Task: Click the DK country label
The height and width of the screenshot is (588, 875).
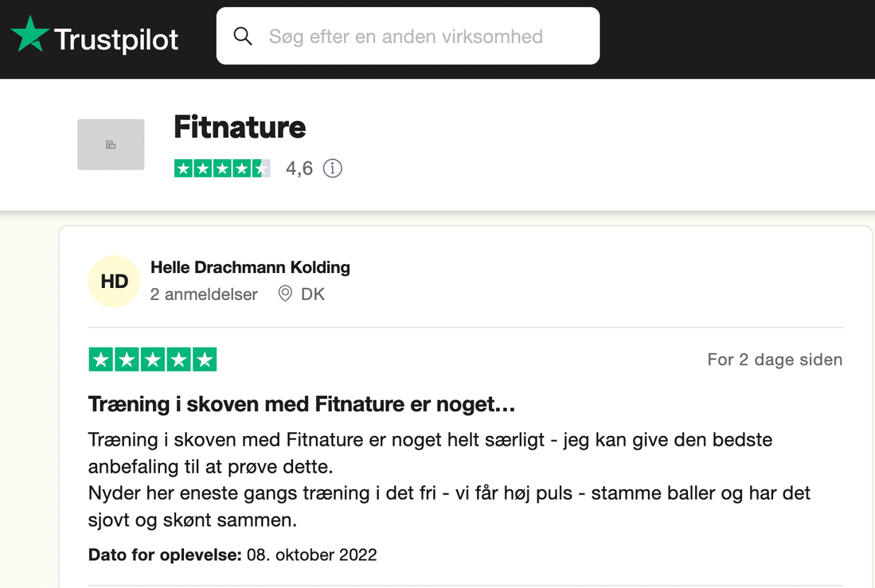Action: point(312,294)
